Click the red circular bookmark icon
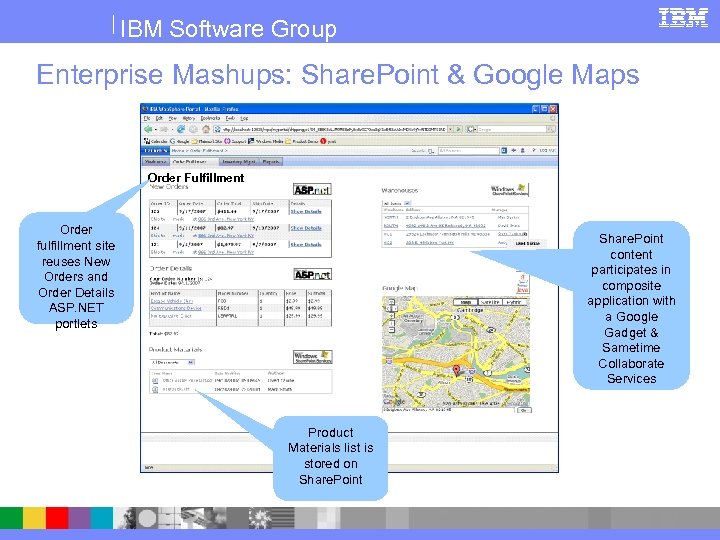The width and height of the screenshot is (720, 540). point(323,141)
